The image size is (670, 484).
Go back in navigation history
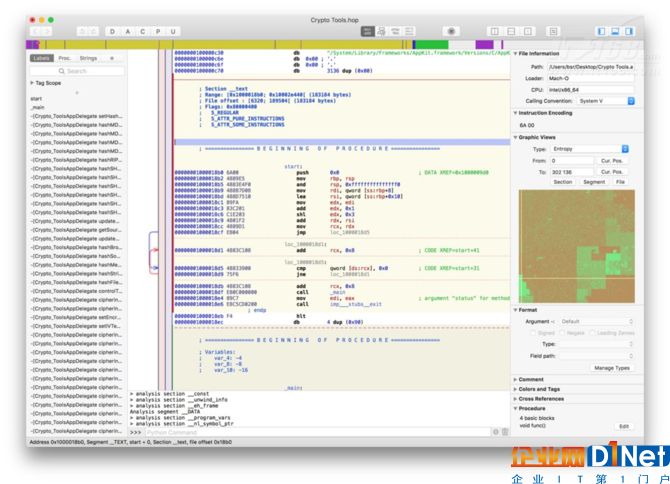coord(36,31)
